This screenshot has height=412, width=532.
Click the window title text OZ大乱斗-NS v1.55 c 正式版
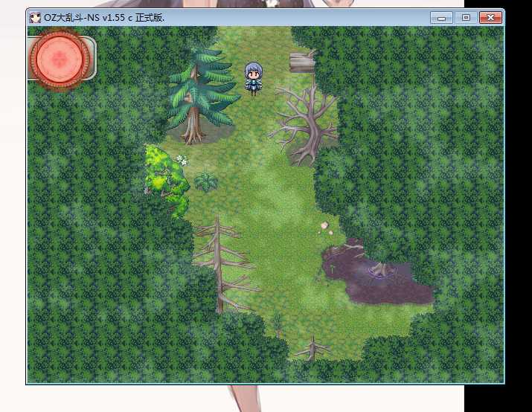pos(104,18)
